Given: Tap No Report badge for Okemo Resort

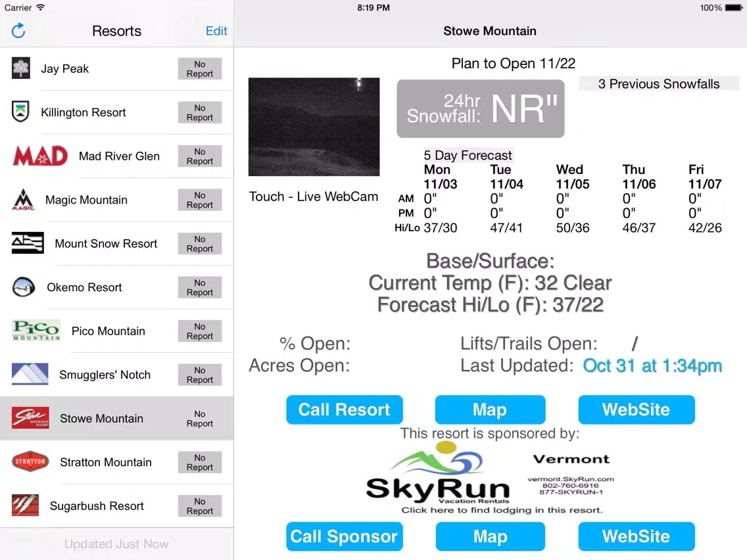Looking at the screenshot, I should pos(200,287).
